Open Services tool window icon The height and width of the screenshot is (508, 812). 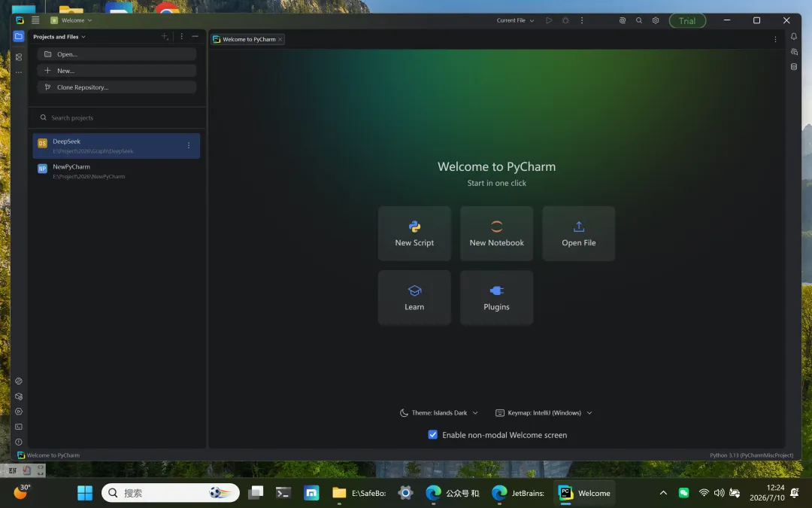[19, 412]
